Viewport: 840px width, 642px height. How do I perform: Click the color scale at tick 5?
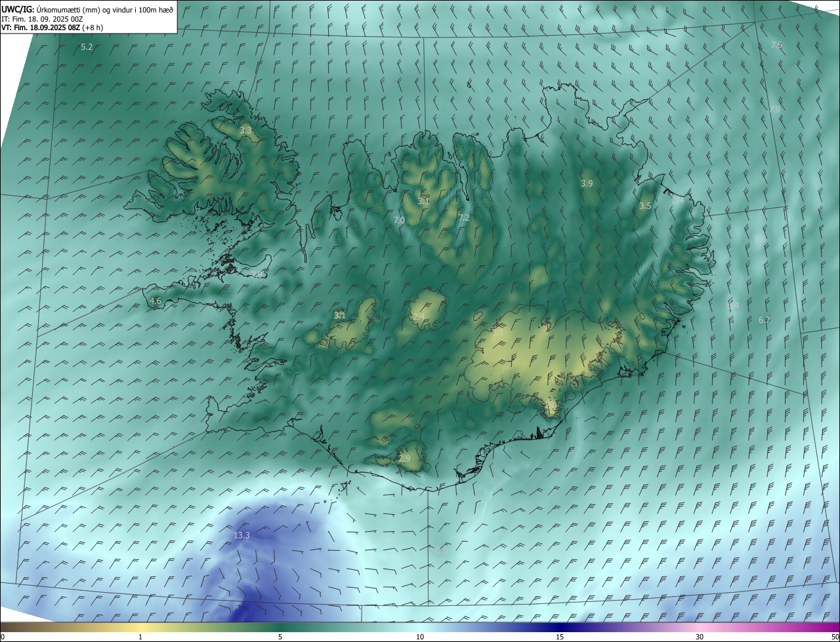point(280,637)
